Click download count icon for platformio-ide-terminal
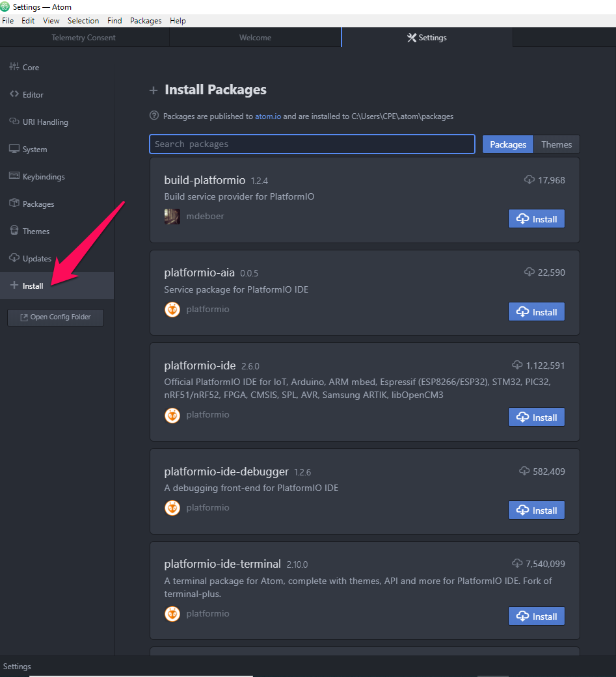The height and width of the screenshot is (677, 616). pos(517,563)
